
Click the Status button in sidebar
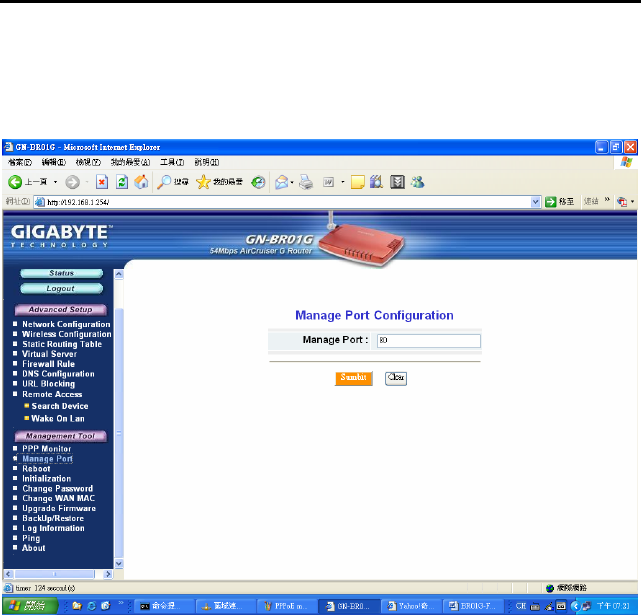point(62,273)
